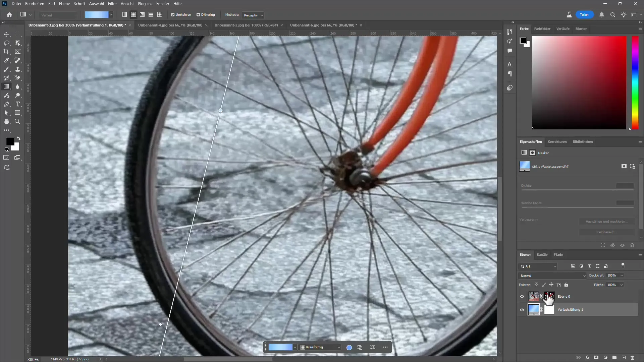Create a new group folder icon
The height and width of the screenshot is (362, 644).
614,358
